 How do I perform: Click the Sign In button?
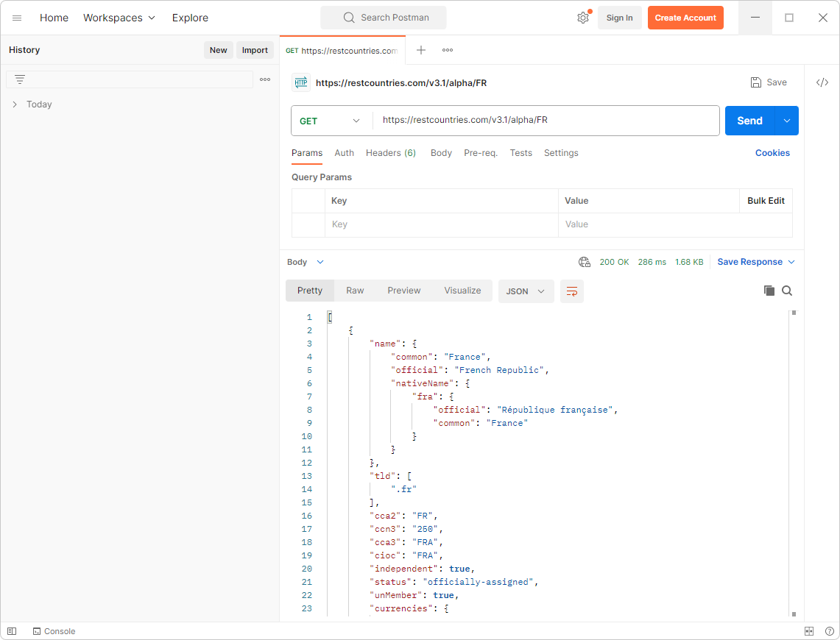619,18
